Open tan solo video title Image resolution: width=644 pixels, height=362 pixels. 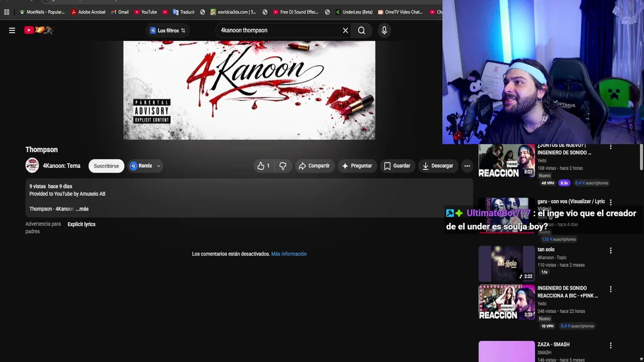click(546, 249)
